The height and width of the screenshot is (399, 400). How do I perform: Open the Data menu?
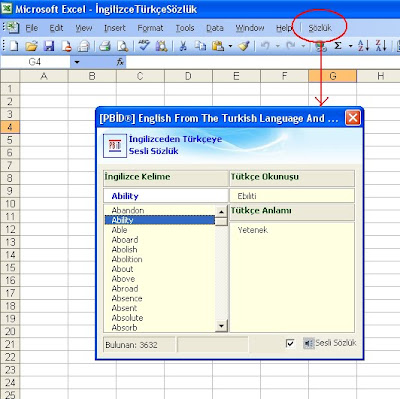pos(215,28)
